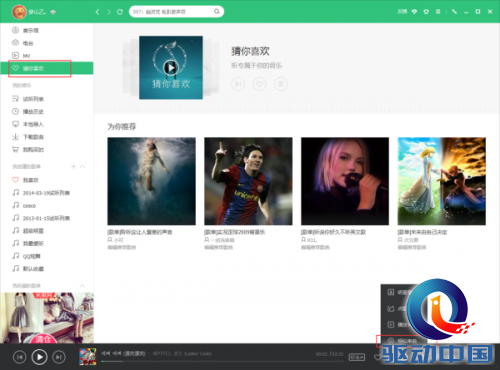
Task: Change audio quality via quality button
Action: (357, 357)
